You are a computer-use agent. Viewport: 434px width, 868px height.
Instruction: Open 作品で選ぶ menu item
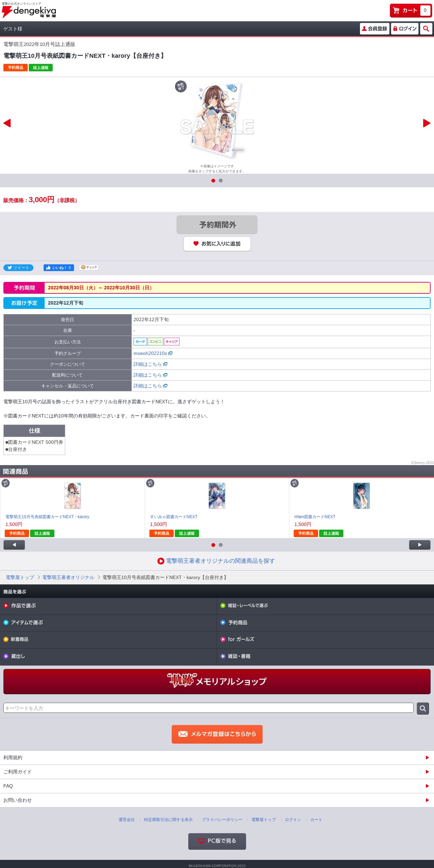click(108, 606)
